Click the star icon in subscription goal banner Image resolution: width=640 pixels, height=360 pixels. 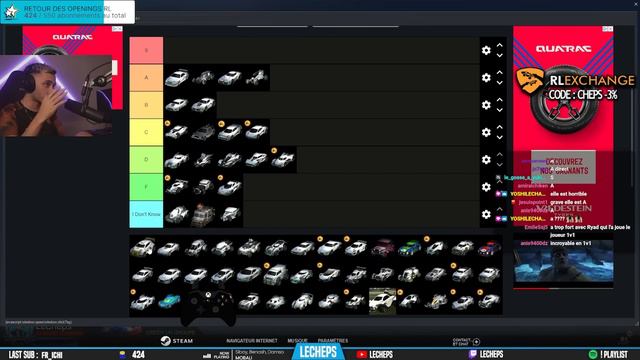11,12
